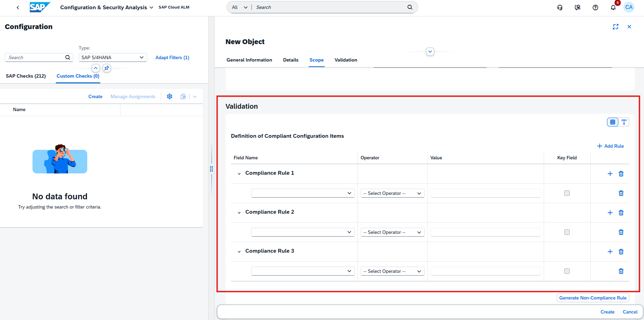Open Select Operator dropdown for Compliance Rule 3
This screenshot has width=644, height=320.
[x=392, y=271]
